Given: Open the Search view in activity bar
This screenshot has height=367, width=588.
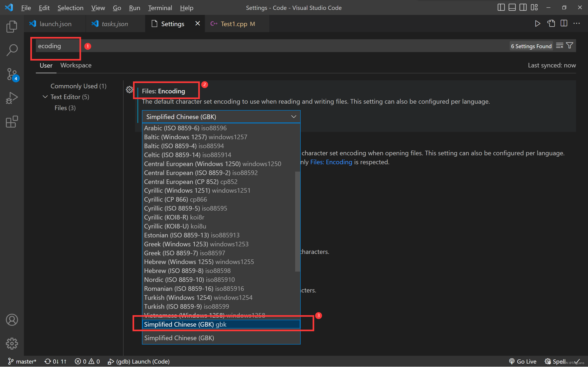Looking at the screenshot, I should coord(12,50).
